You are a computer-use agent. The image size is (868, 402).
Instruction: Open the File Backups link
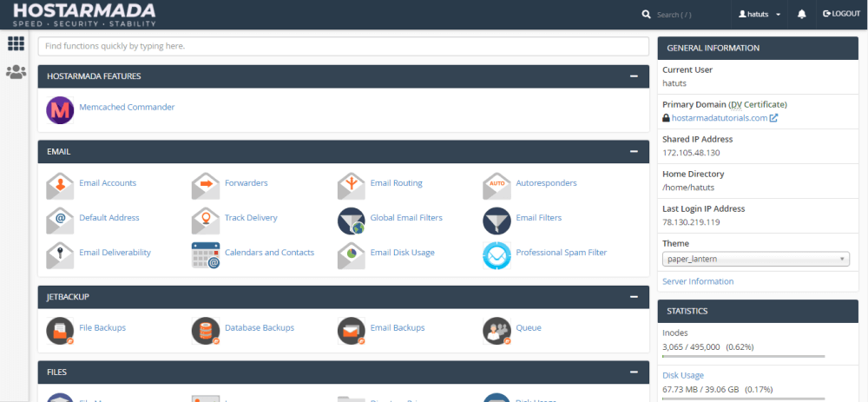pyautogui.click(x=102, y=327)
